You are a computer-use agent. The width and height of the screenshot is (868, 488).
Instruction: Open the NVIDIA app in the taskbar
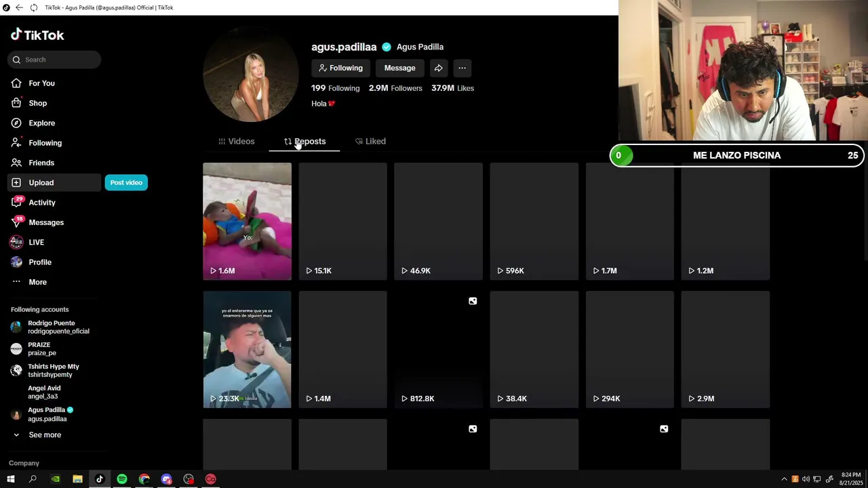(56, 479)
